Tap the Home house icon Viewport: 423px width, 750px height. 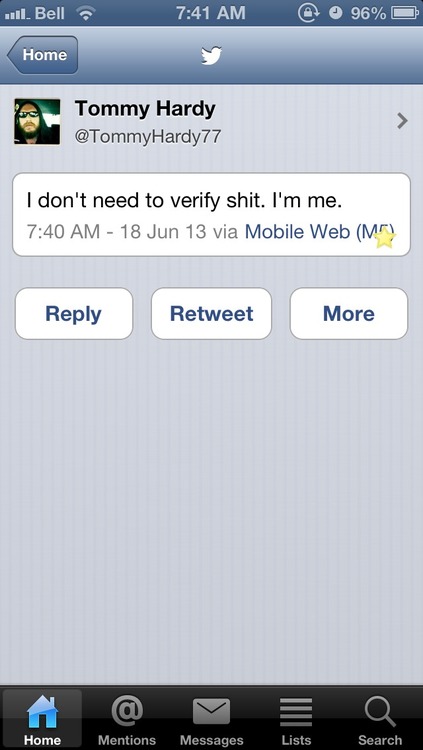pos(43,712)
